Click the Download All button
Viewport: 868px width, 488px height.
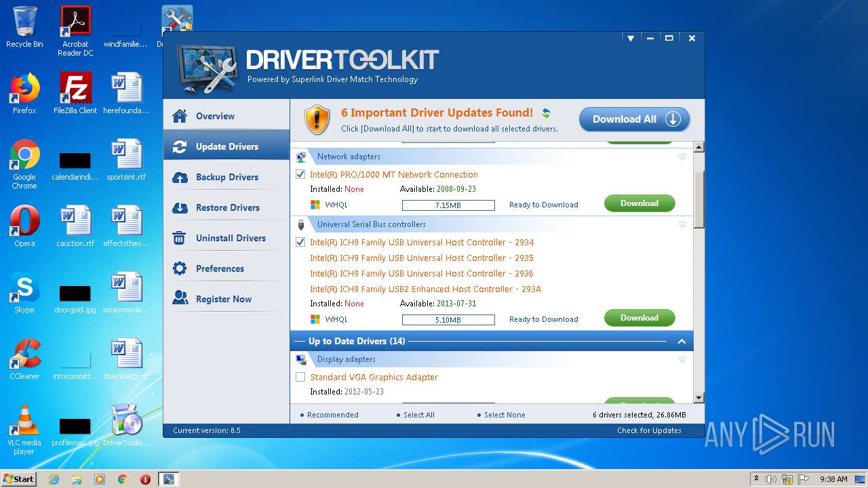[634, 119]
